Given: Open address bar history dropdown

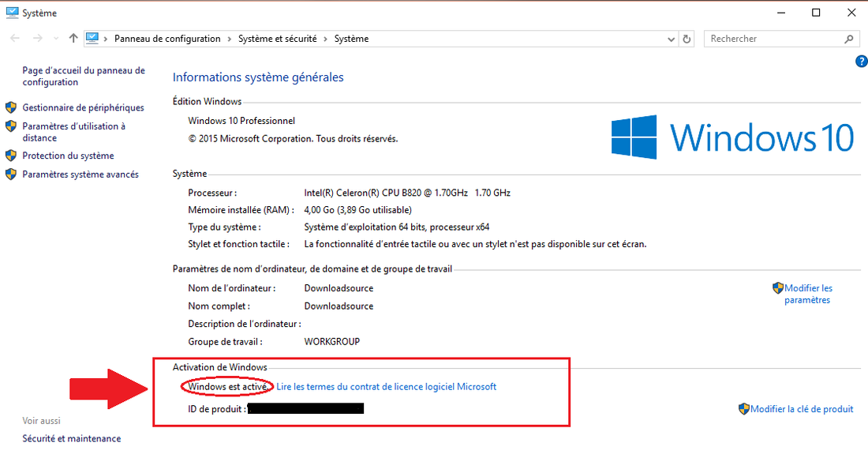Looking at the screenshot, I should (x=671, y=39).
